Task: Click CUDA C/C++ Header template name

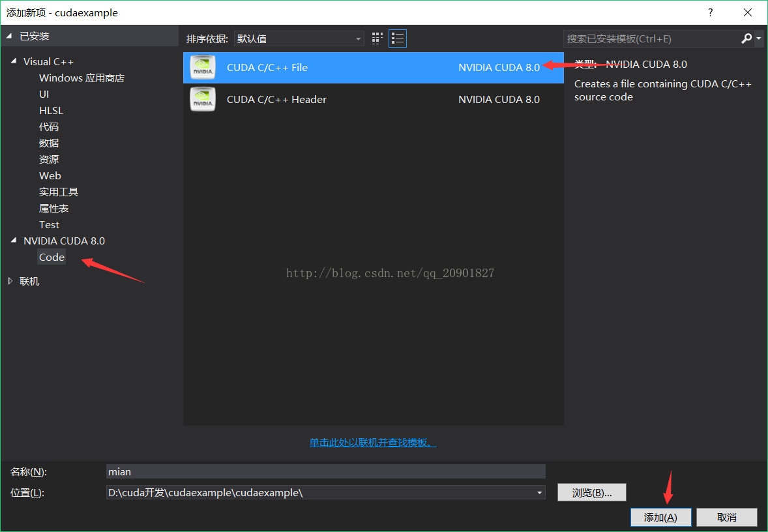Action: coord(276,100)
